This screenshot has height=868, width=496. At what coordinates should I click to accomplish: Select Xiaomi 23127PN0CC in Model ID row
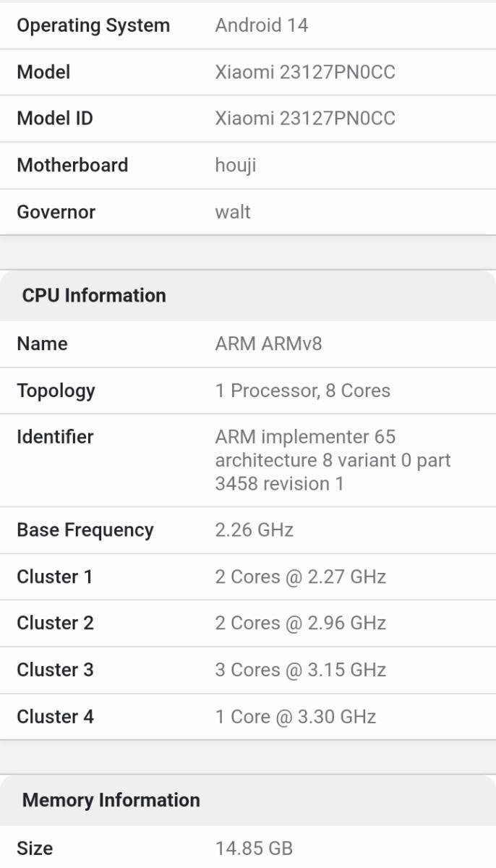305,119
